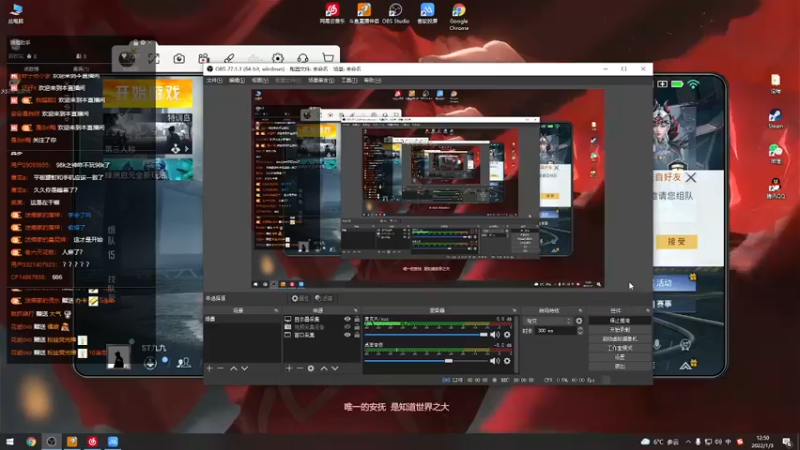Toggle lock on 窗口采集 source
800x450 pixels.
[357, 335]
